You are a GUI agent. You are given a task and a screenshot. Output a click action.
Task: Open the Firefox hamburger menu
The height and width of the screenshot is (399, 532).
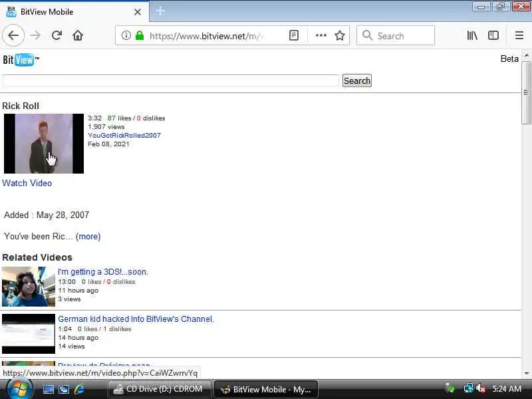click(519, 35)
